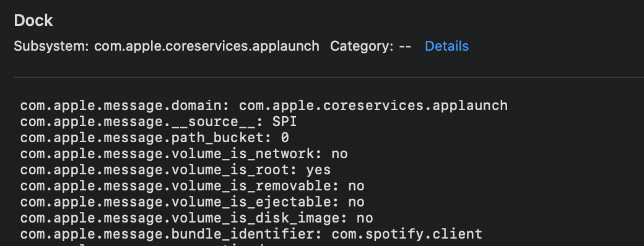The width and height of the screenshot is (644, 246).
Task: Click the Category: -- label
Action: (x=370, y=46)
